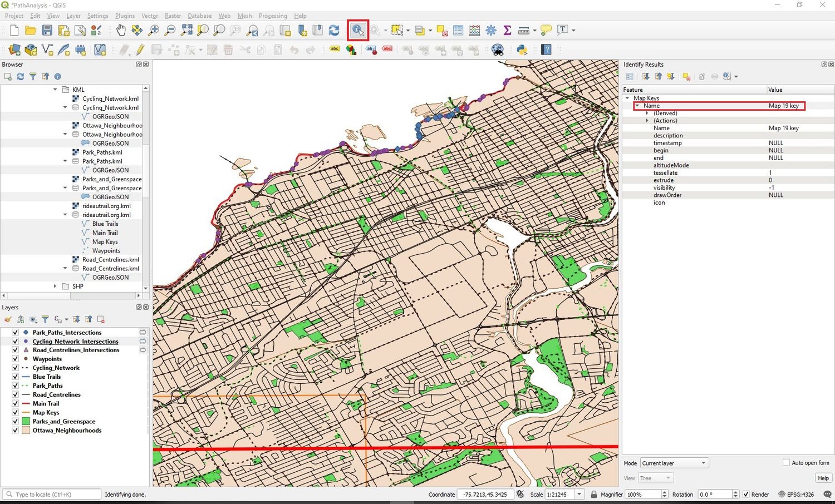Hide the Waypoints layer
835x504 pixels.
(x=16, y=359)
